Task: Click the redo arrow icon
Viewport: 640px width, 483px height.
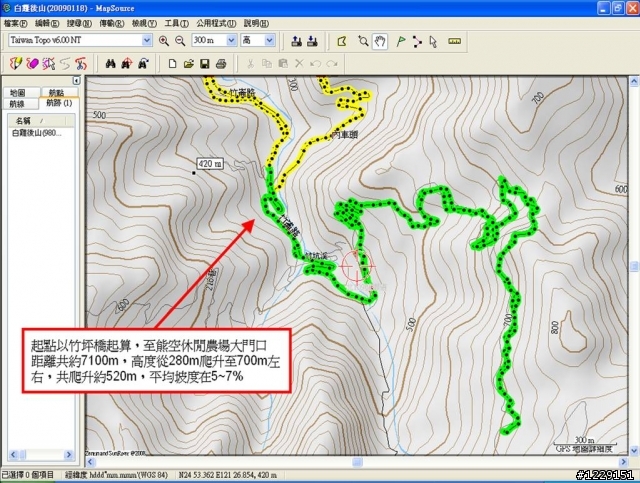Action: 332,64
